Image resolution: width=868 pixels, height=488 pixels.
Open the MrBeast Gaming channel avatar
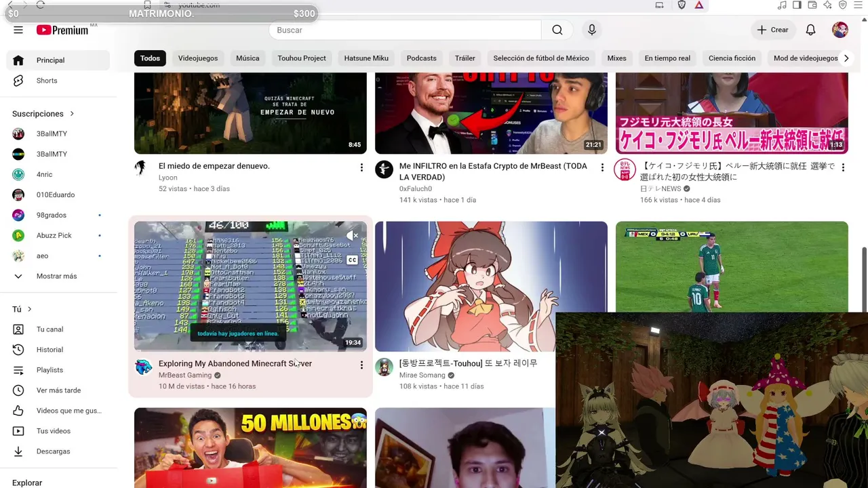click(x=143, y=367)
